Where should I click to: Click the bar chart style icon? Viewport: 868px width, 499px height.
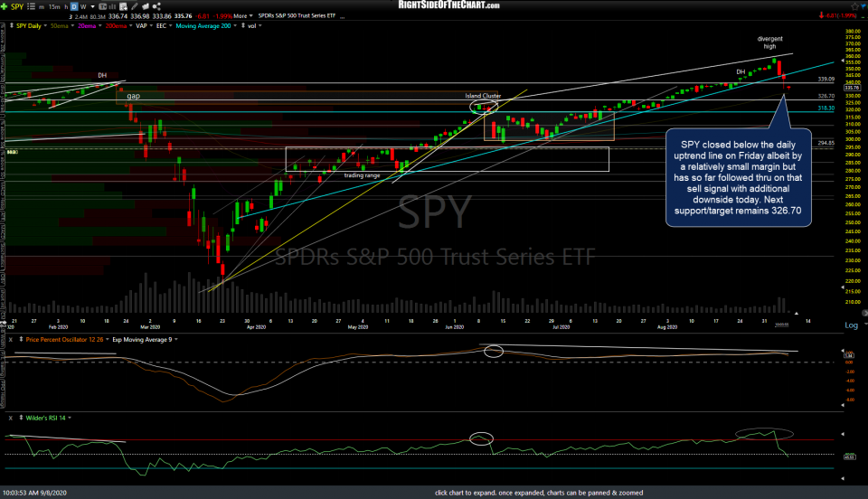pyautogui.click(x=112, y=6)
